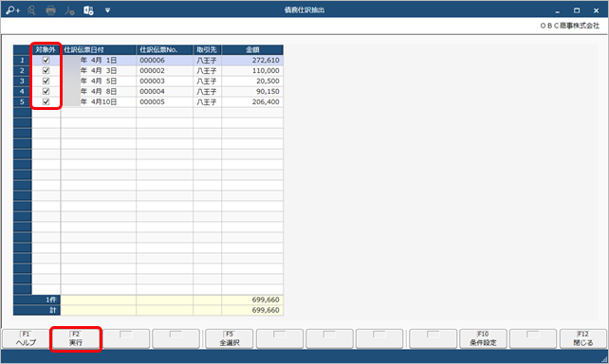Screen dimensions: 609x364
Task: Click the PDF export icon
Action: 69,10
